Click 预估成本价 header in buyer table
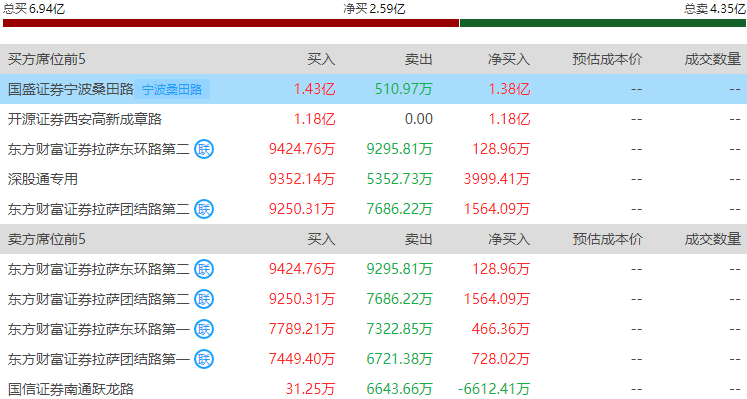The height and width of the screenshot is (399, 747). tap(607, 59)
